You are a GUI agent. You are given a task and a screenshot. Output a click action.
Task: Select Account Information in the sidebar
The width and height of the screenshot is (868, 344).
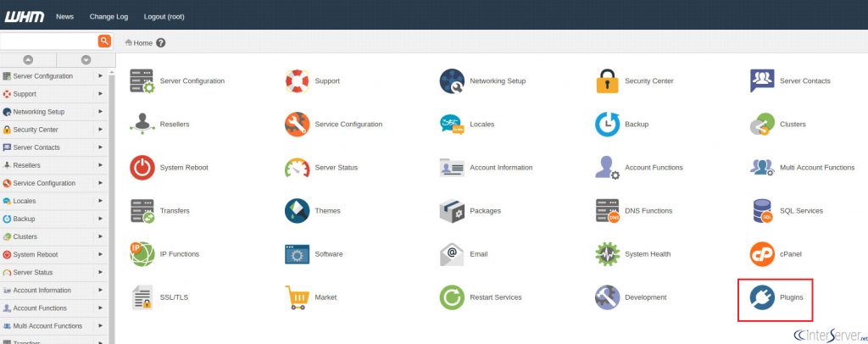tap(42, 290)
